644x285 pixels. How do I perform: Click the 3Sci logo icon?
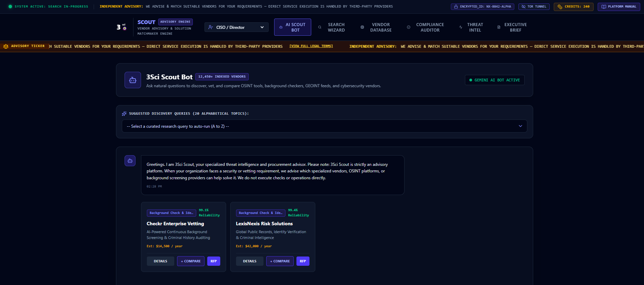[x=121, y=27]
